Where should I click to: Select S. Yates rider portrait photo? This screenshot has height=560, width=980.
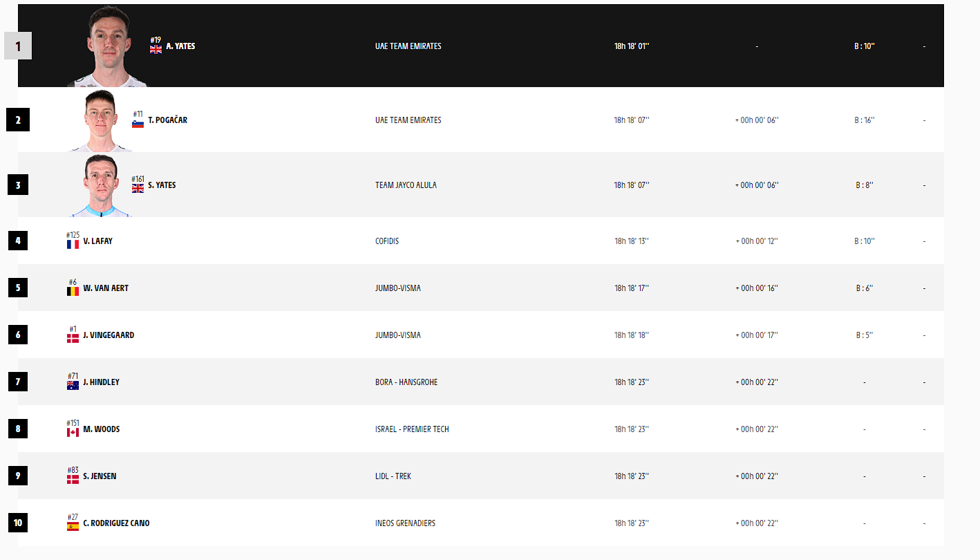[100, 185]
